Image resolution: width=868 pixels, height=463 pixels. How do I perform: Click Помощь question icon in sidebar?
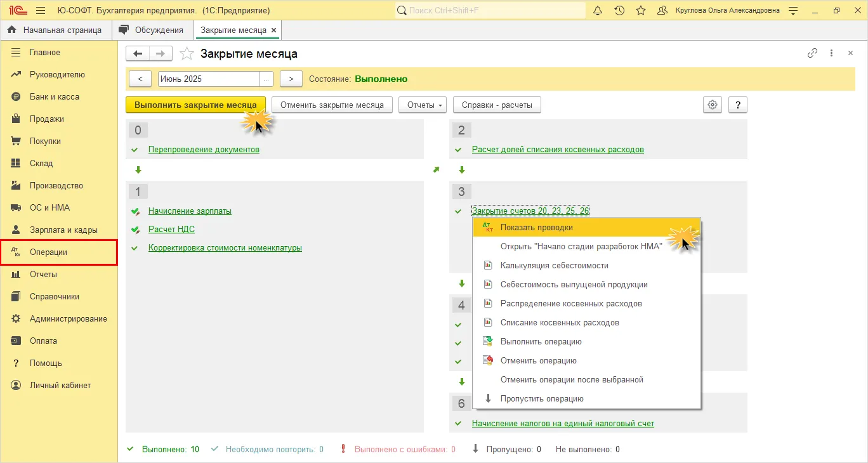coord(16,363)
